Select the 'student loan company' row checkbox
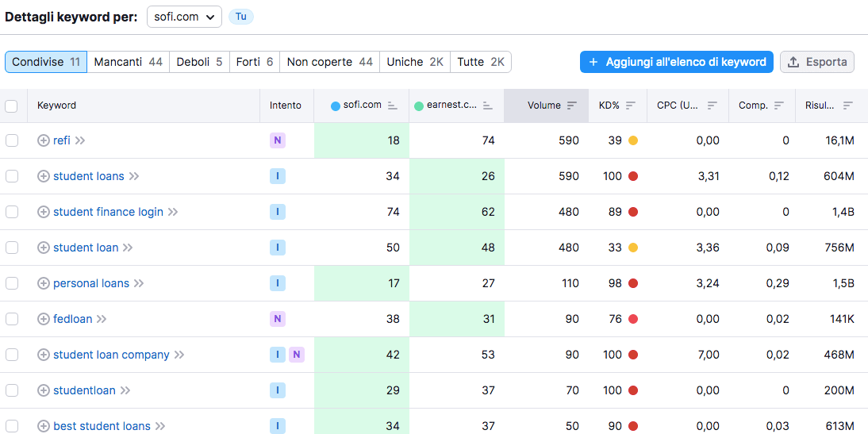The width and height of the screenshot is (868, 434). [x=12, y=355]
